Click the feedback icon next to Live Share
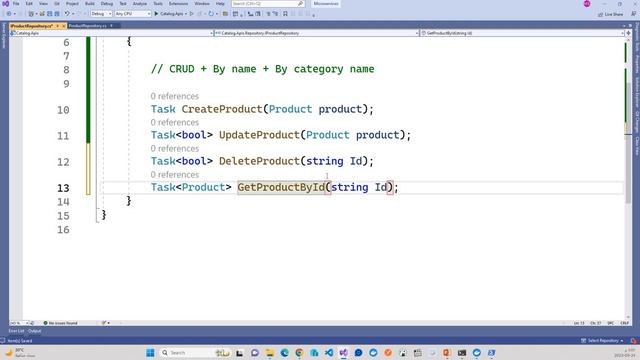This screenshot has width=640, height=360. 633,14
